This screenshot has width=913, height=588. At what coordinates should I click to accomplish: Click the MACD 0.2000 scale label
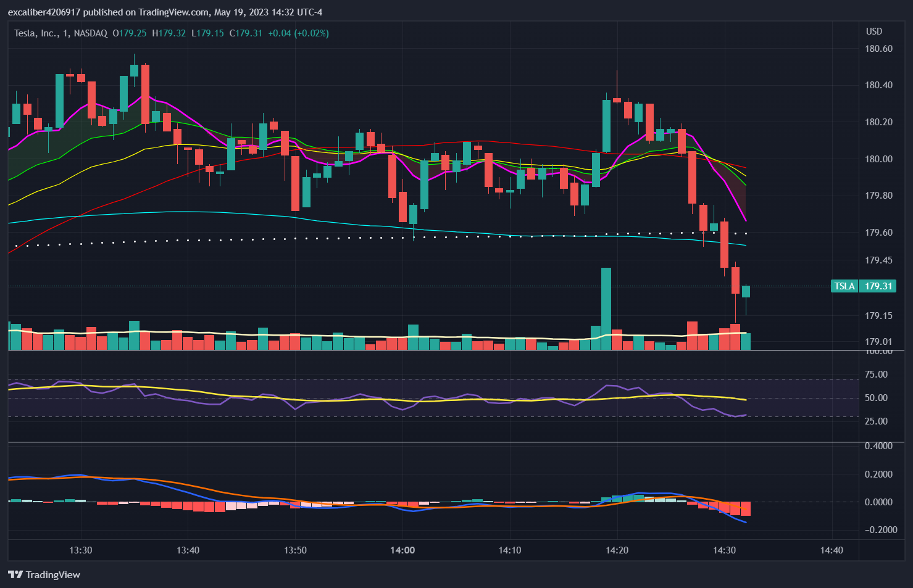pyautogui.click(x=879, y=474)
